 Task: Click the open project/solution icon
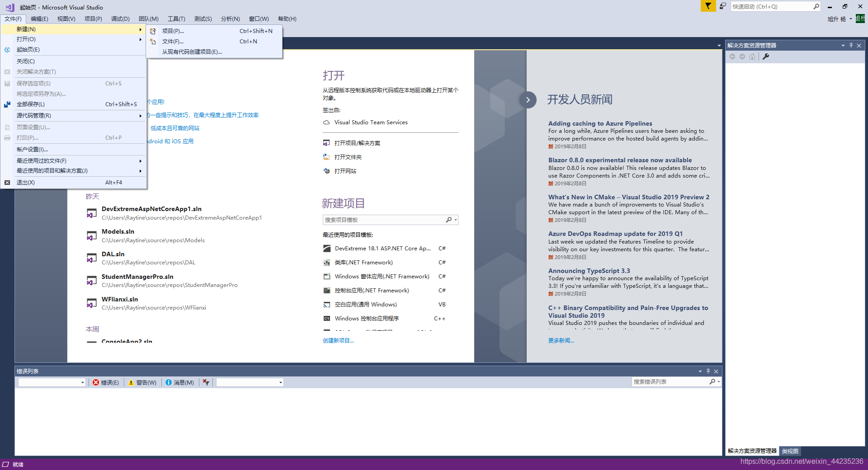point(326,143)
